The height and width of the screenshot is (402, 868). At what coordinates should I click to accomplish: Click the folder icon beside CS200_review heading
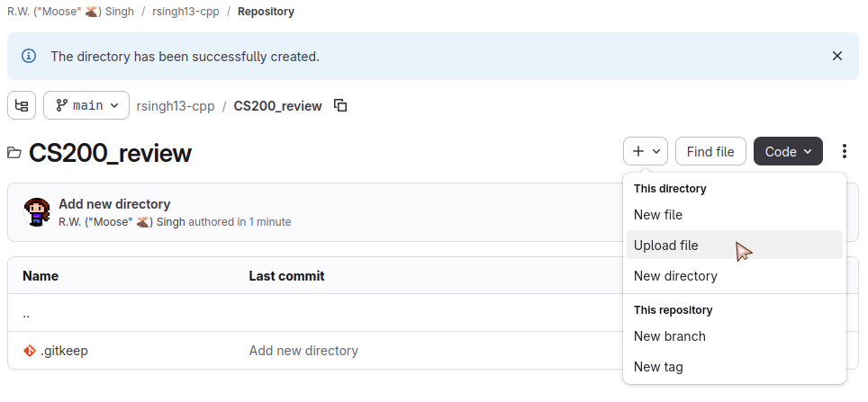14,153
